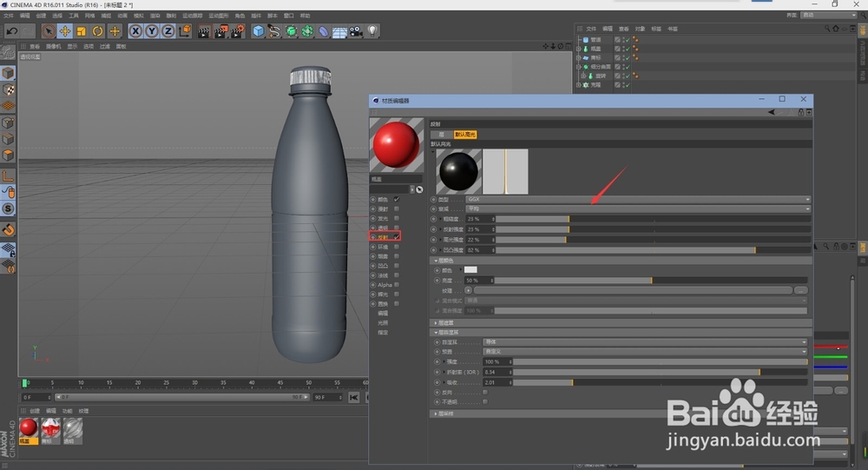The height and width of the screenshot is (470, 868).
Task: Open the Floor environment icon
Action: tap(339, 31)
